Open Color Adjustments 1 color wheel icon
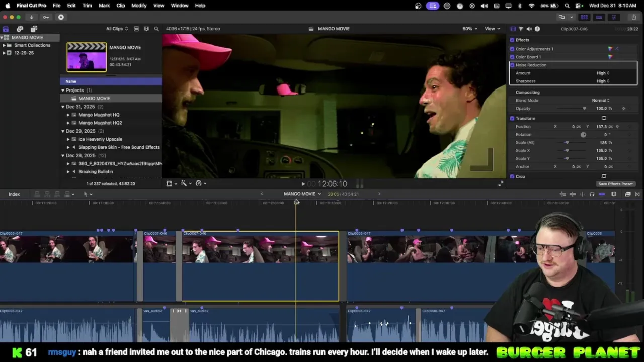 (x=610, y=49)
